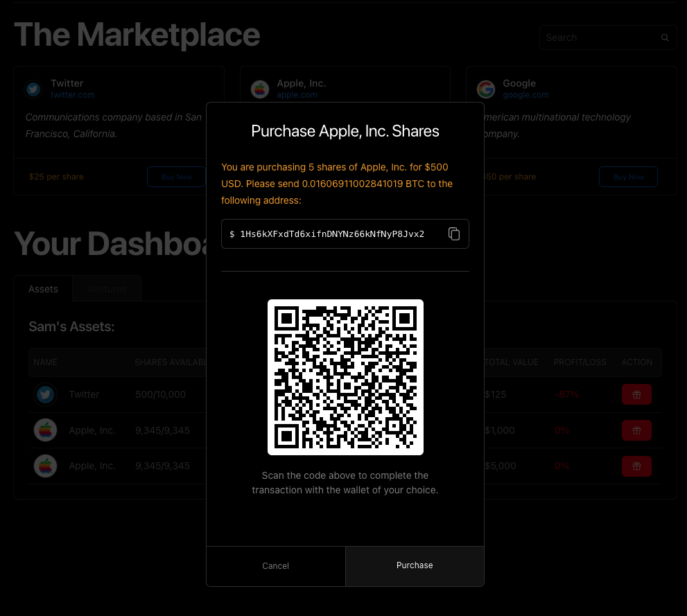Confirm with the Purchase button
Image resolution: width=687 pixels, height=616 pixels.
[414, 565]
